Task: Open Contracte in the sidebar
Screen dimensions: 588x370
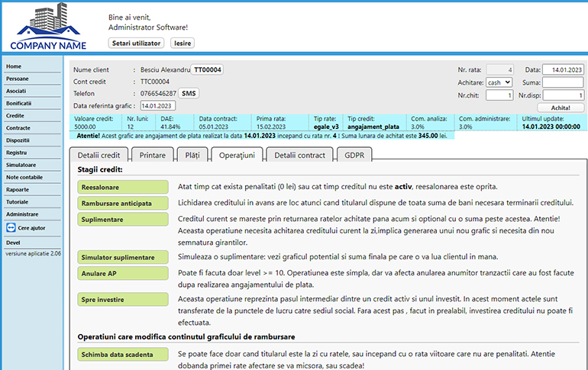Action: pos(18,128)
